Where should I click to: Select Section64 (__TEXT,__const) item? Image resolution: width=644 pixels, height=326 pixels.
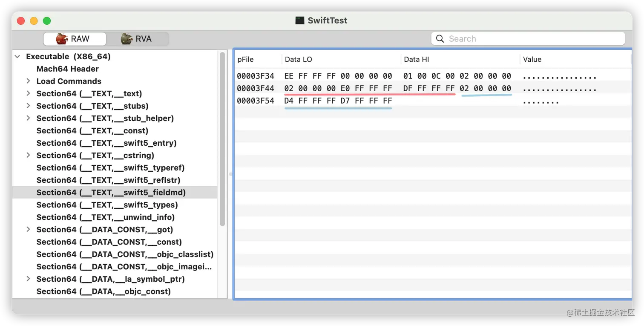pyautogui.click(x=92, y=130)
